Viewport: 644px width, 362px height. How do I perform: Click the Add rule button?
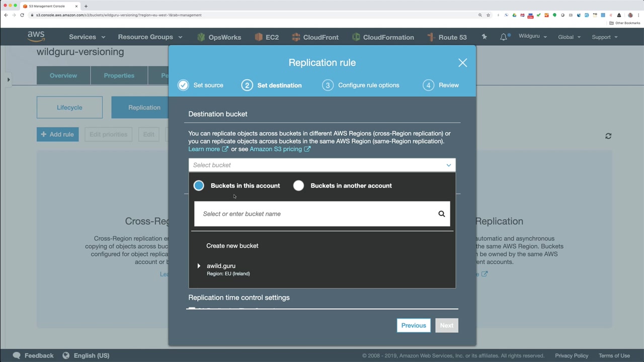pyautogui.click(x=57, y=134)
